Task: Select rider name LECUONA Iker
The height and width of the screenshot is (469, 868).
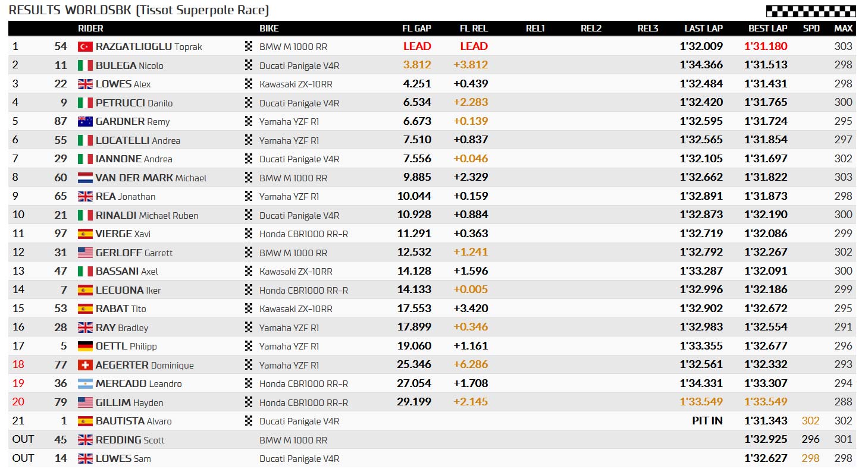Action: (x=129, y=290)
